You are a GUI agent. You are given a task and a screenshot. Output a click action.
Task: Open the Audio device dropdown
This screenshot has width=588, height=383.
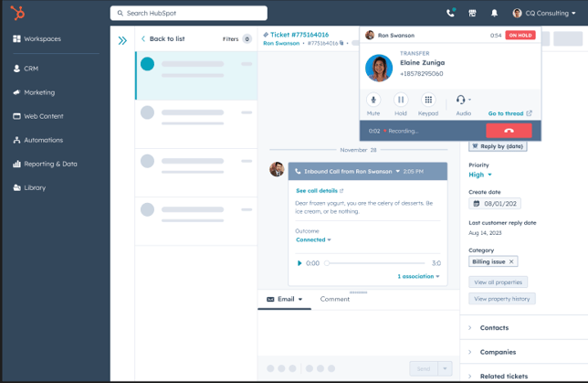click(x=464, y=100)
